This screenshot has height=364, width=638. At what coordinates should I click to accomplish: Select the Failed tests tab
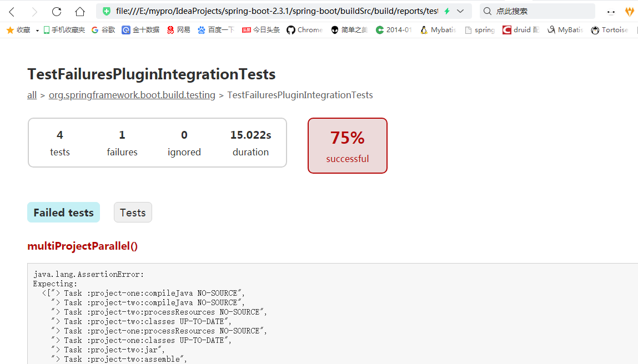pos(63,212)
